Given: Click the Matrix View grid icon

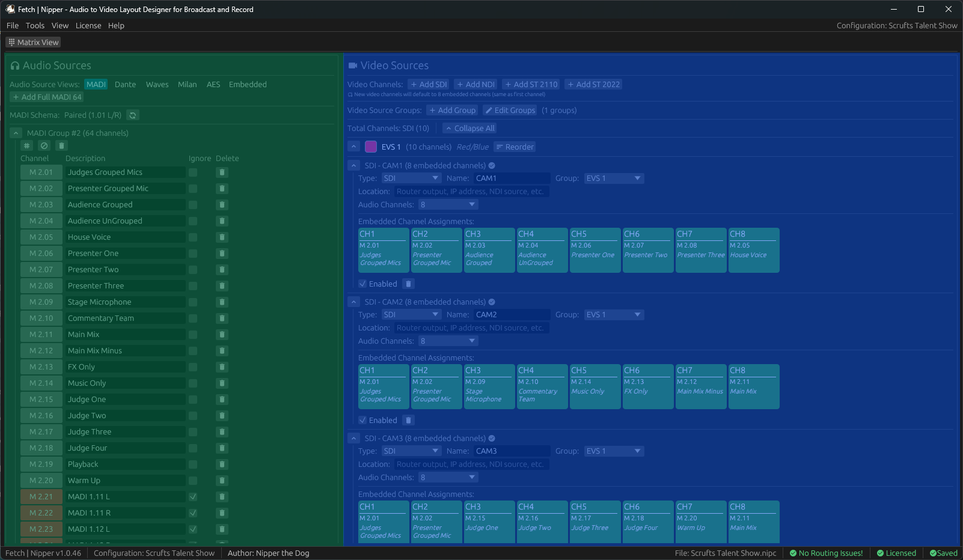Looking at the screenshot, I should (11, 42).
